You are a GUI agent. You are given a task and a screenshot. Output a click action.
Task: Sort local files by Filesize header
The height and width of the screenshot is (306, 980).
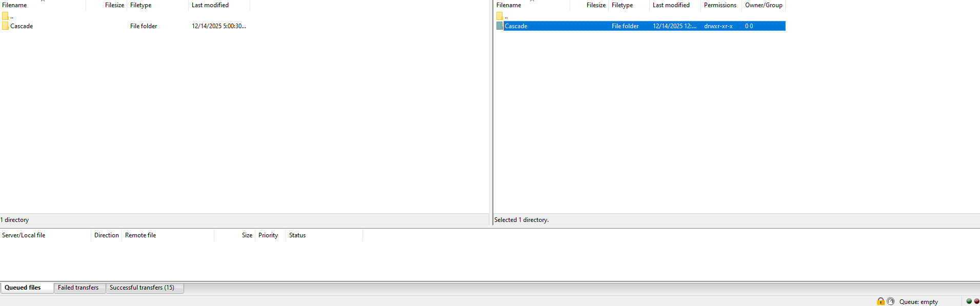tap(114, 5)
